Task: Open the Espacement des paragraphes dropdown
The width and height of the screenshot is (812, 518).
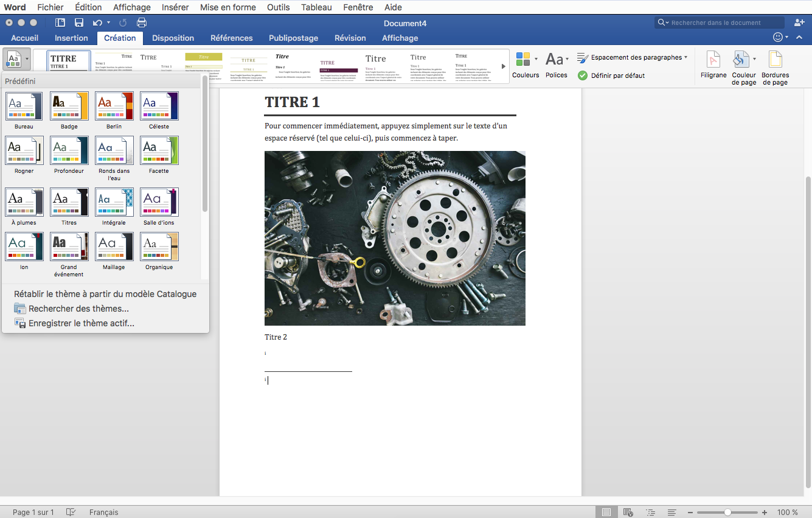Action: [x=633, y=57]
